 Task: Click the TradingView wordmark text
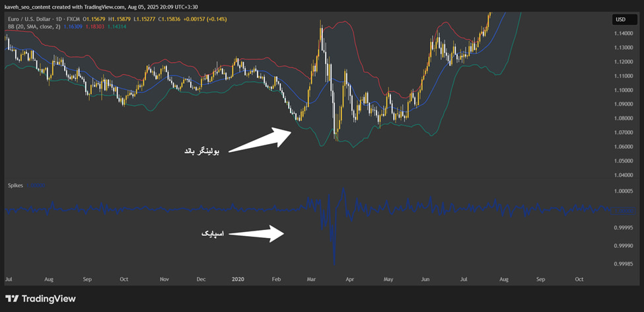(x=48, y=299)
